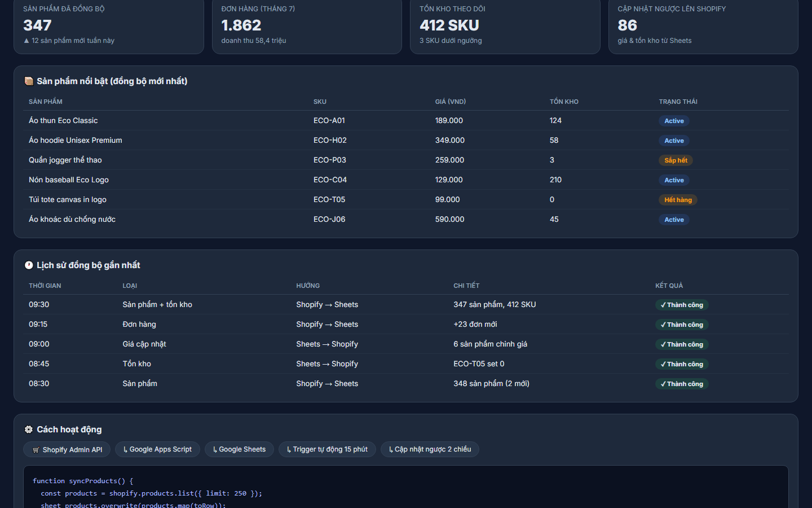812x508 pixels.
Task: Click the Đơn hàng sync type cell
Action: [x=139, y=325]
